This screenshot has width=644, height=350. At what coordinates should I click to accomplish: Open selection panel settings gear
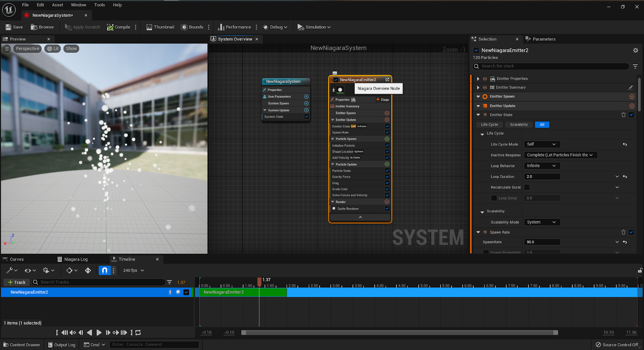point(636,50)
